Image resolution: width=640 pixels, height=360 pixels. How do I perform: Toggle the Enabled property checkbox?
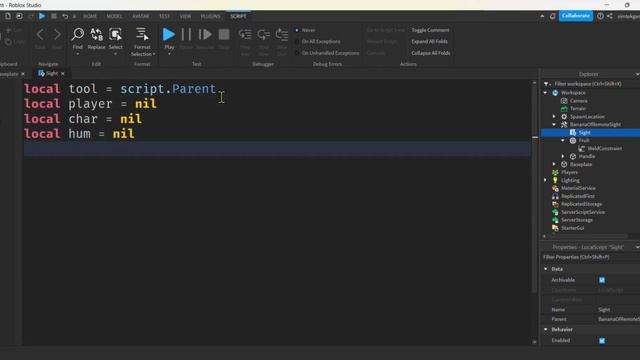(x=602, y=340)
